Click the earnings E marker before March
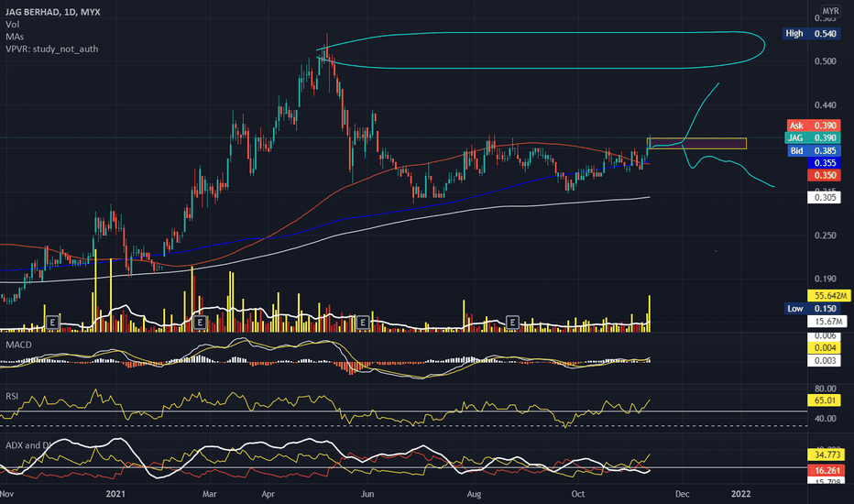 (x=200, y=323)
